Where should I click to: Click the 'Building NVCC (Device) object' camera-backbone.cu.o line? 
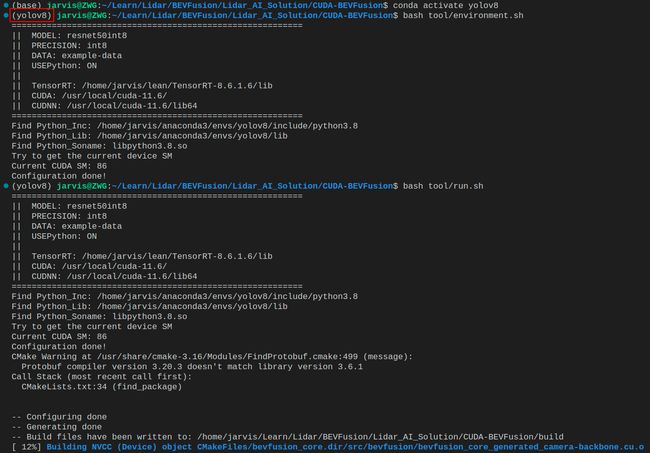point(345,447)
